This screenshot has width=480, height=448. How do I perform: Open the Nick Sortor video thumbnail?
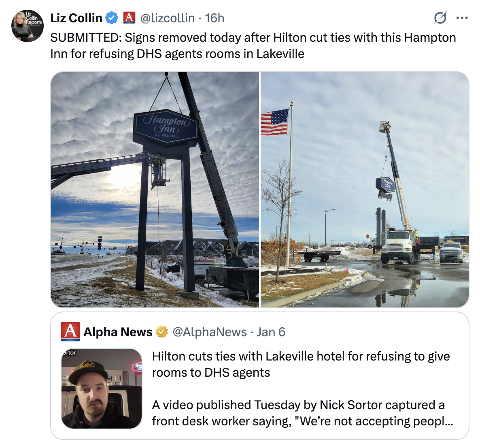pyautogui.click(x=102, y=388)
